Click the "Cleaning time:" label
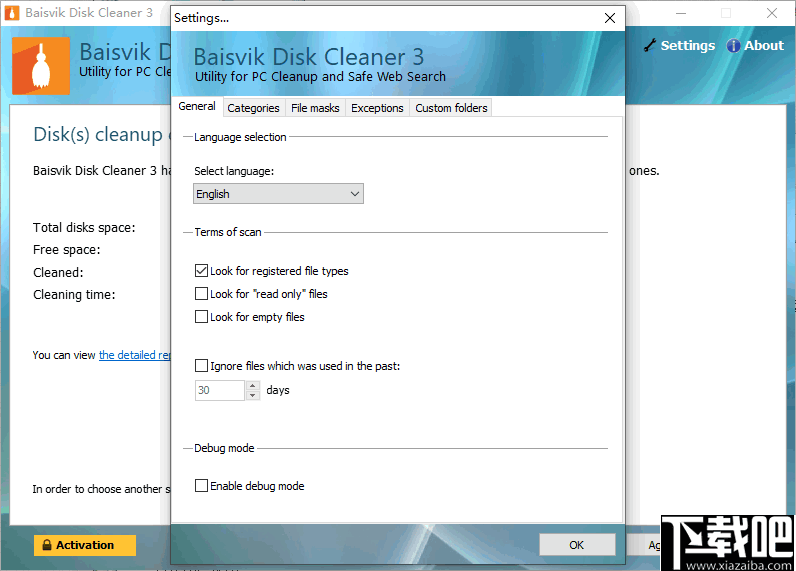Image resolution: width=796 pixels, height=571 pixels. click(x=74, y=294)
